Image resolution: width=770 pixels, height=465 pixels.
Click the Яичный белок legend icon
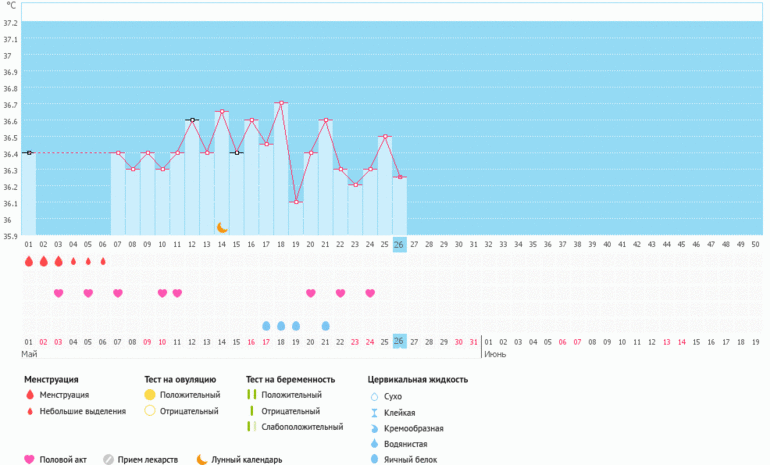pyautogui.click(x=374, y=458)
